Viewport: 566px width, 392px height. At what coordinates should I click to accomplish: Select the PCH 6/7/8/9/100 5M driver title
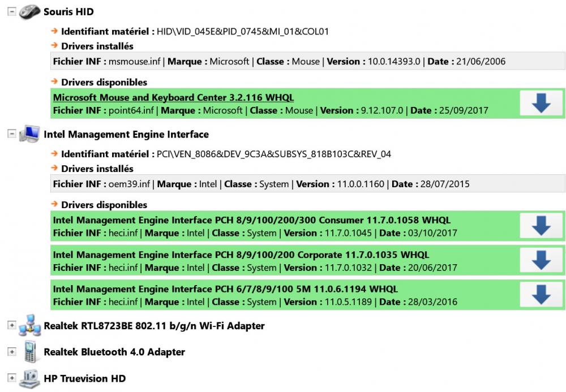pos(225,289)
